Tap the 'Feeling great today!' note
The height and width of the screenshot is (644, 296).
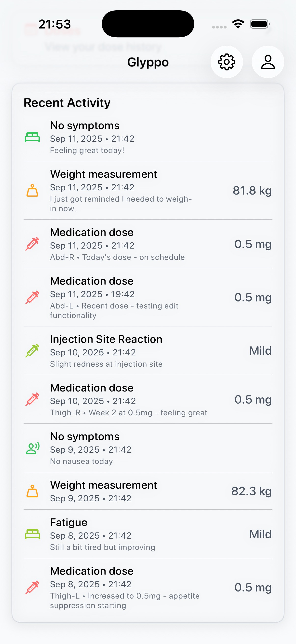click(x=87, y=150)
